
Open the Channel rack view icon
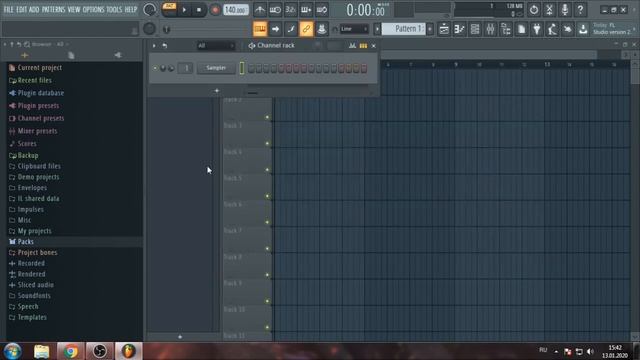(x=475, y=29)
